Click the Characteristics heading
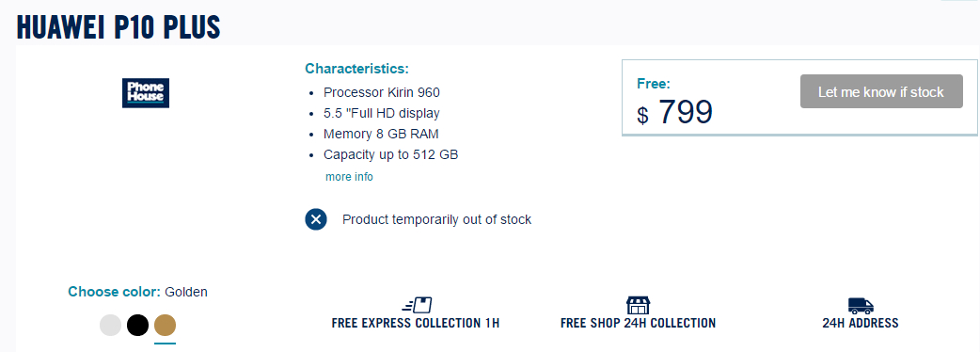The width and height of the screenshot is (980, 352). coord(356,69)
